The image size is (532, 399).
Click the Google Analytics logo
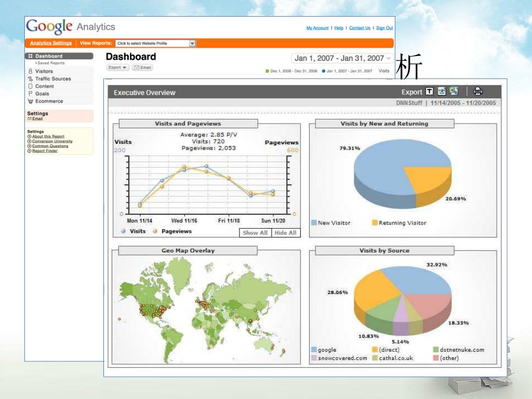pyautogui.click(x=71, y=27)
